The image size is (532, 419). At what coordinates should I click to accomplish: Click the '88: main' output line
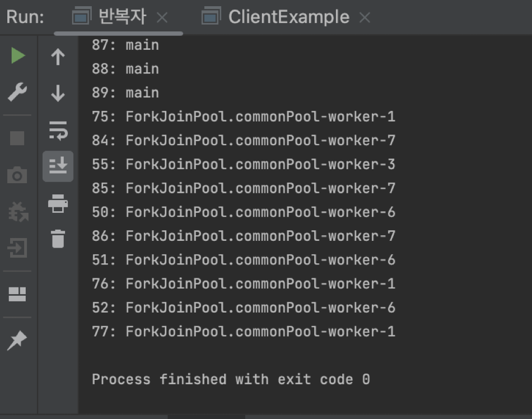tap(125, 69)
